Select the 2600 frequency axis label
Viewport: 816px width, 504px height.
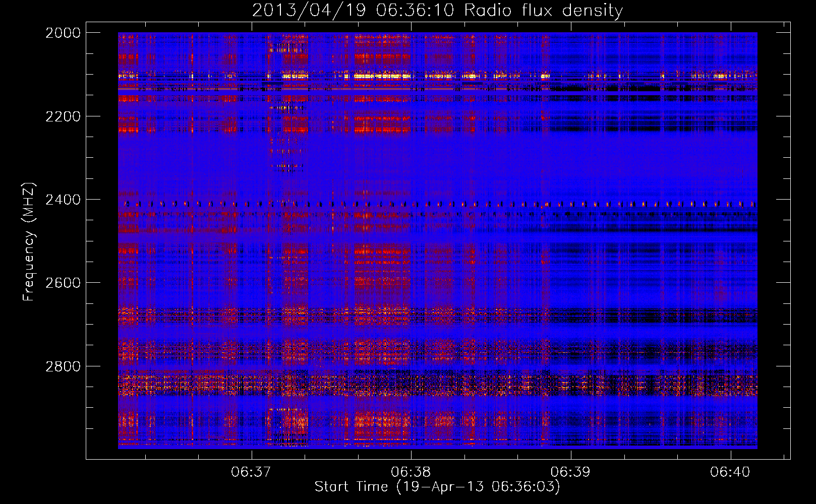tap(63, 283)
